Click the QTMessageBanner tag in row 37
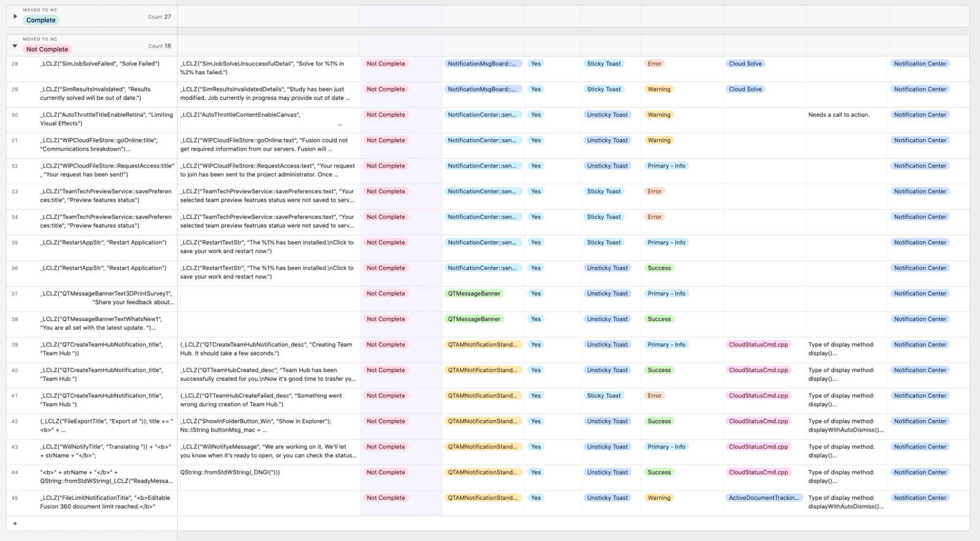Viewport: 980px width, 541px height. pos(474,293)
